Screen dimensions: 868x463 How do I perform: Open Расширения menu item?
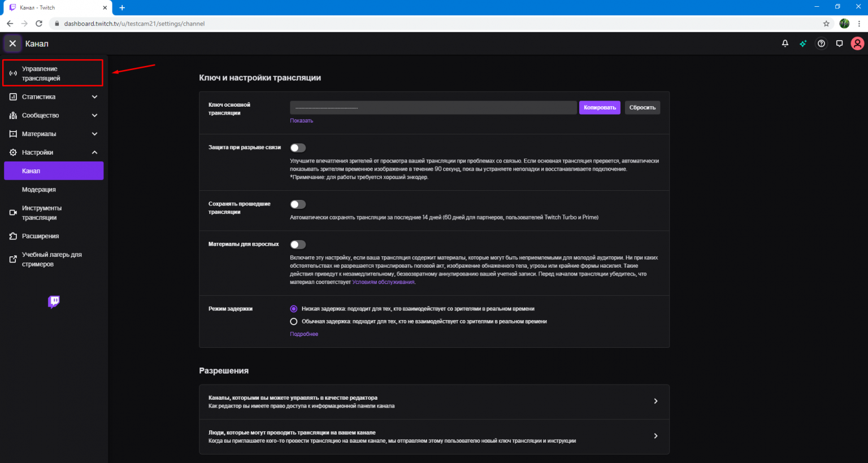tap(54, 236)
